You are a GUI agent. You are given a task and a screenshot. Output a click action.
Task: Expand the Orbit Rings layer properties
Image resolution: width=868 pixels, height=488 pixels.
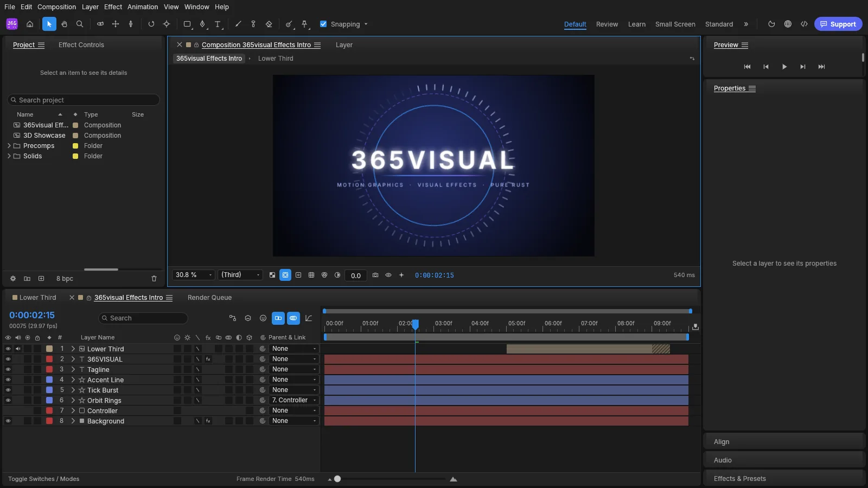[73, 400]
